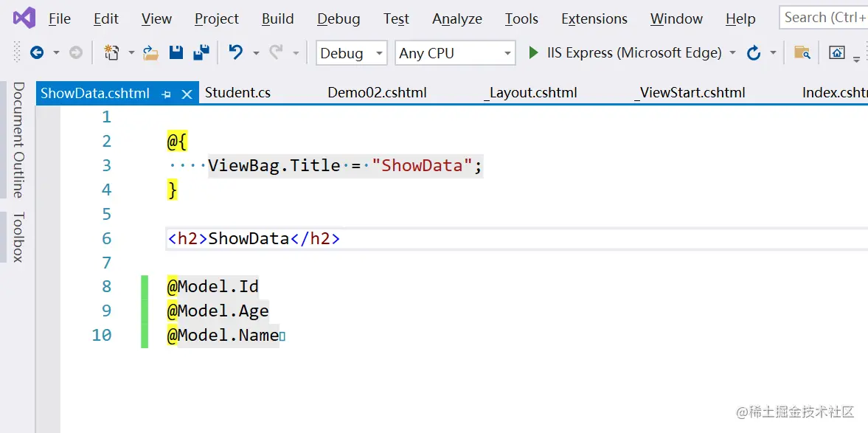
Task: Open the toolbar overflow options arrow
Action: coord(856,58)
